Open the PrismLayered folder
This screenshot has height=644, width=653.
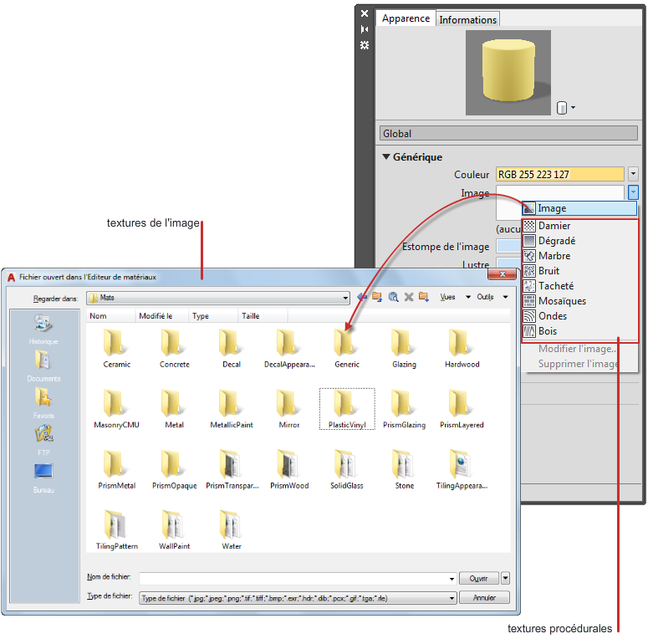[462, 409]
